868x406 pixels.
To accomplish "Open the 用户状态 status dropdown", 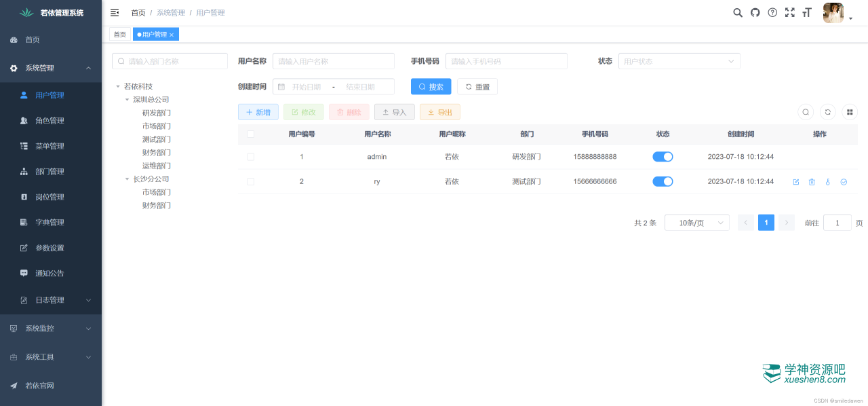I will (x=679, y=61).
